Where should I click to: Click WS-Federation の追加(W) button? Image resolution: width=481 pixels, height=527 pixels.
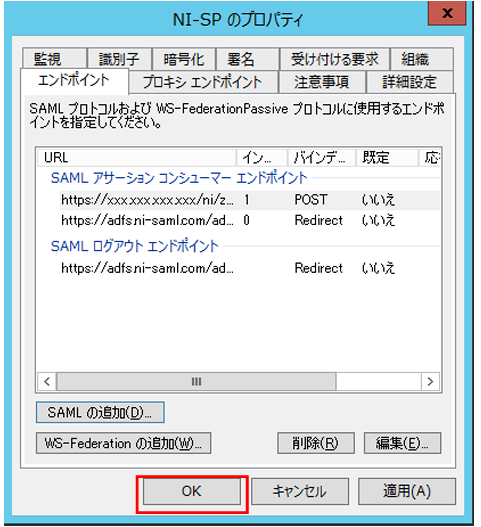pyautogui.click(x=123, y=443)
